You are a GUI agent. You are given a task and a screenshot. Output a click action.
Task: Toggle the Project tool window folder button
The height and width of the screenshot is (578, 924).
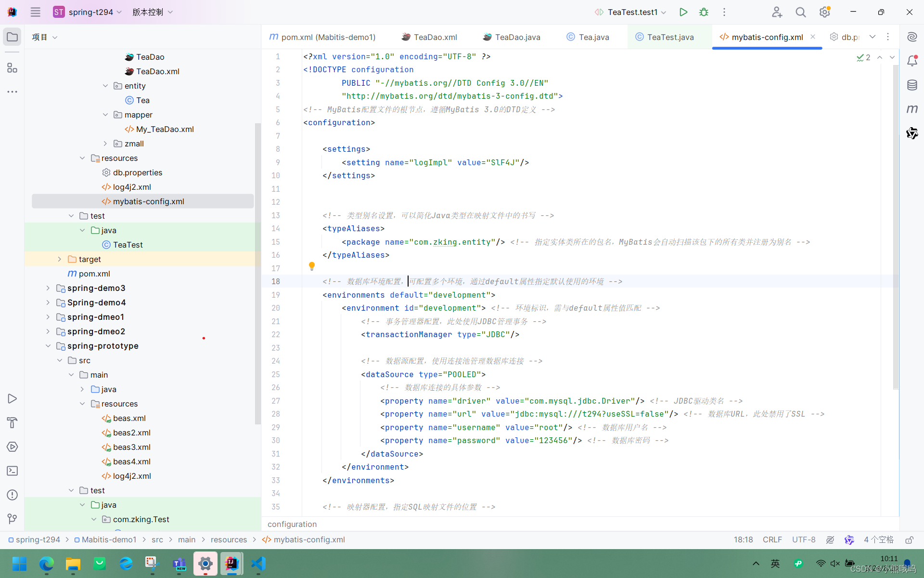point(13,37)
